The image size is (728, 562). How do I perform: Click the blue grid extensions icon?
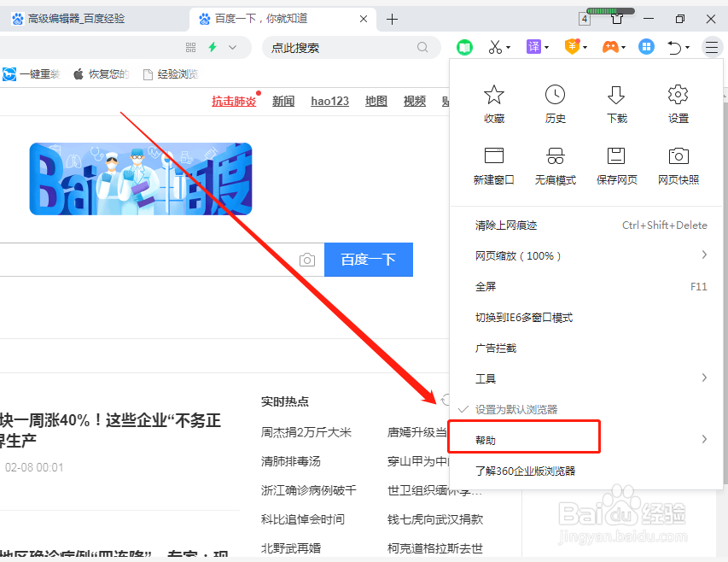click(646, 46)
